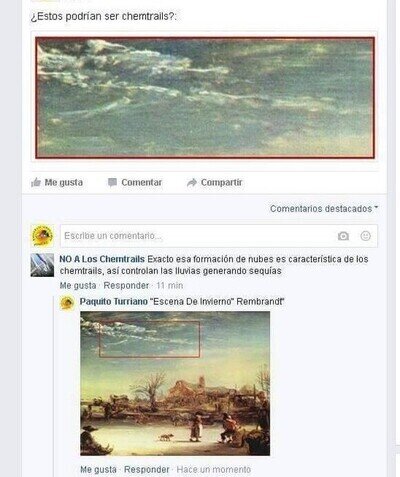400x477 pixels.
Task: Click the Hace un momento timestamp
Action: pos(214,470)
